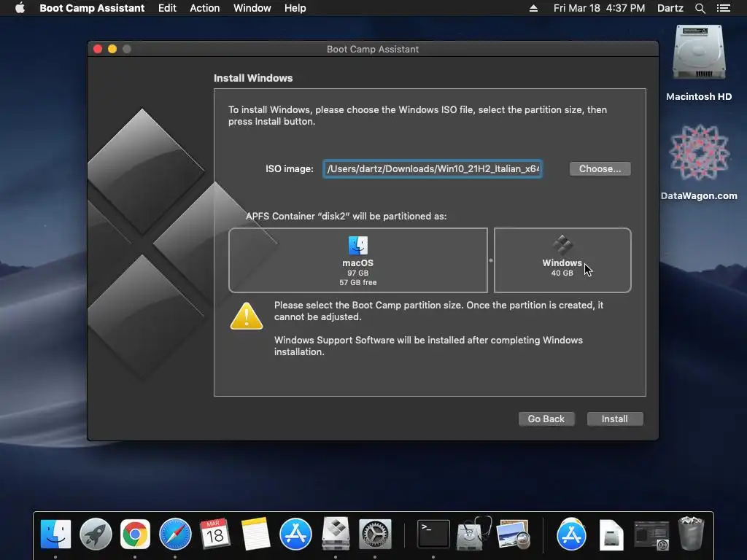Click the Finder icon in macOS partition
747x560 pixels.
pyautogui.click(x=357, y=246)
